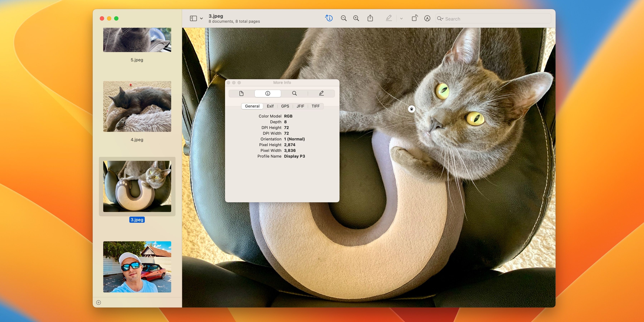Image resolution: width=644 pixels, height=322 pixels.
Task: Click the DPI Width 72 value
Action: click(x=287, y=133)
